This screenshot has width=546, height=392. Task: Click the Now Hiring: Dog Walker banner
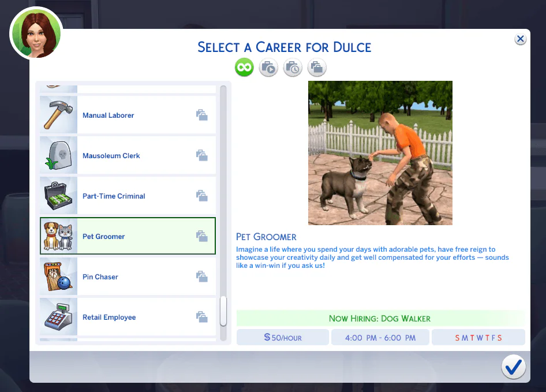coord(380,319)
